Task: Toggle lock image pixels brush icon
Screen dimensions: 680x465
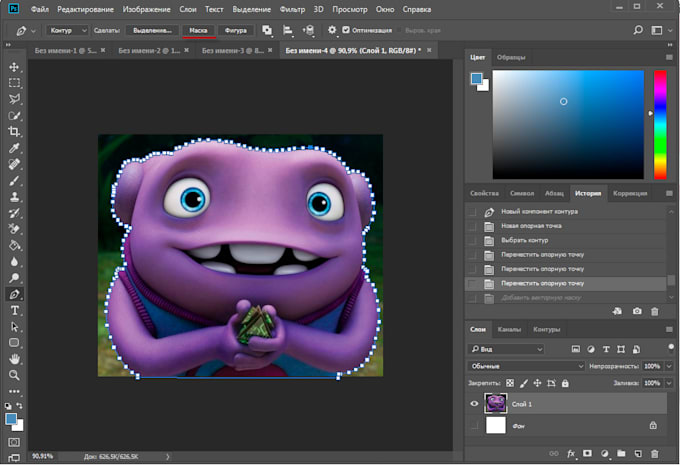Action: point(524,383)
